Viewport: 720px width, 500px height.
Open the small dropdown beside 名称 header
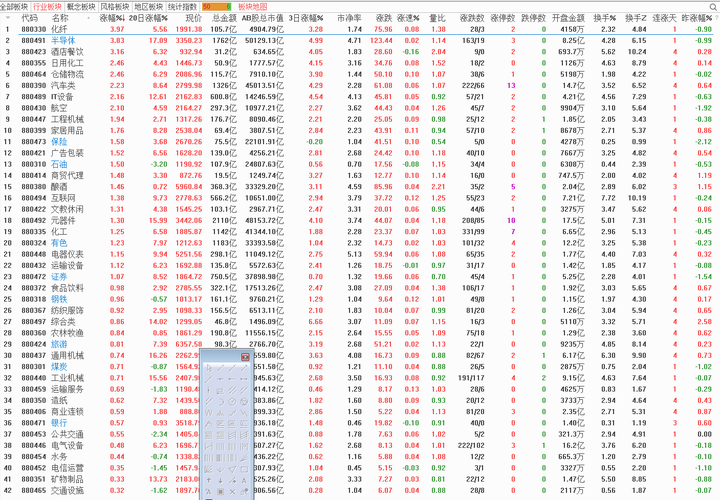[88, 18]
